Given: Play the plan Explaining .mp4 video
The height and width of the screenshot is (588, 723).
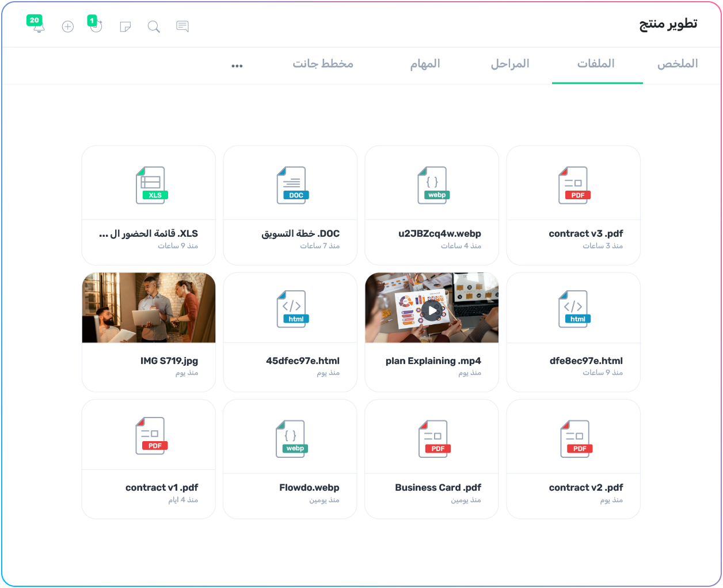Looking at the screenshot, I should click(x=432, y=311).
